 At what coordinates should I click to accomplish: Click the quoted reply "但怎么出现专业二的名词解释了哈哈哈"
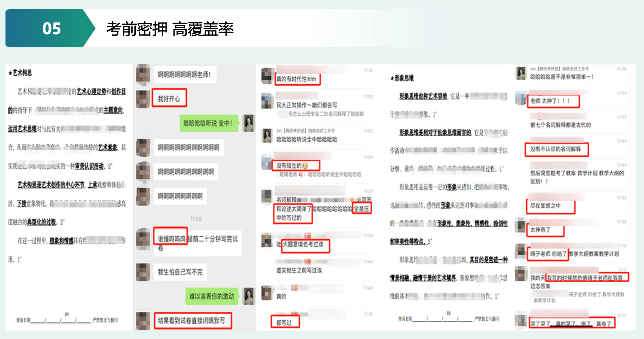326,114
